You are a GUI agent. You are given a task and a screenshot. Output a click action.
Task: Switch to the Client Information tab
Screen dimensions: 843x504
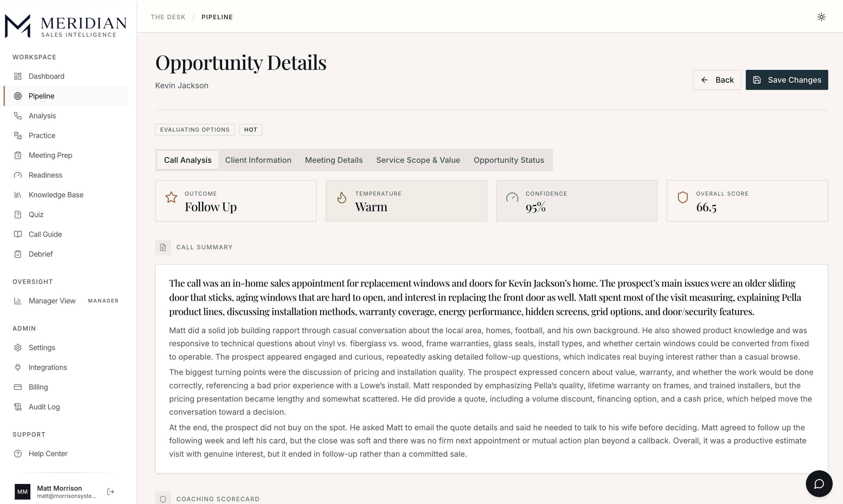click(x=258, y=160)
